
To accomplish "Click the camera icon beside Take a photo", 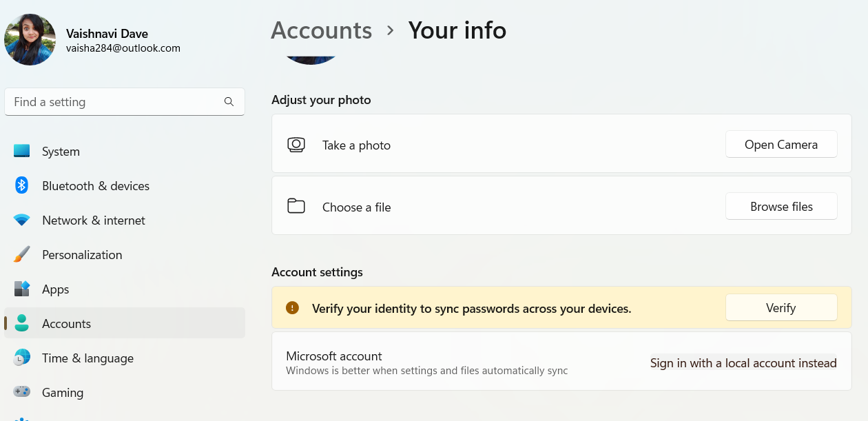I will (296, 145).
